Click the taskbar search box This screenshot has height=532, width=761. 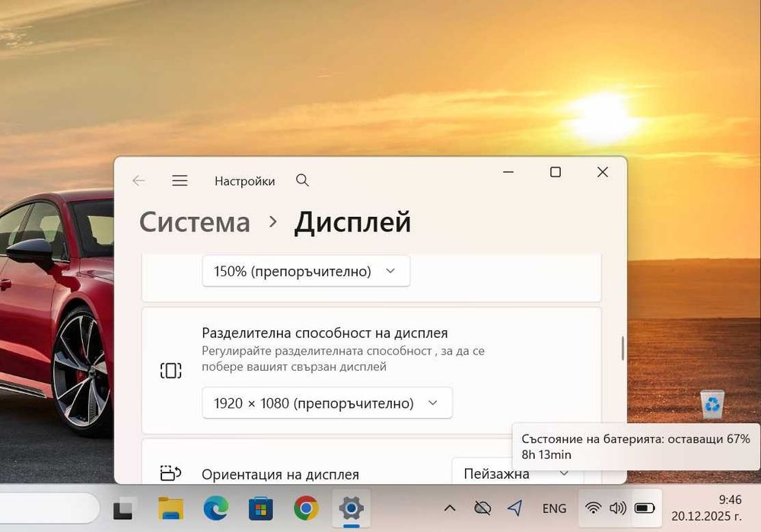(x=49, y=508)
